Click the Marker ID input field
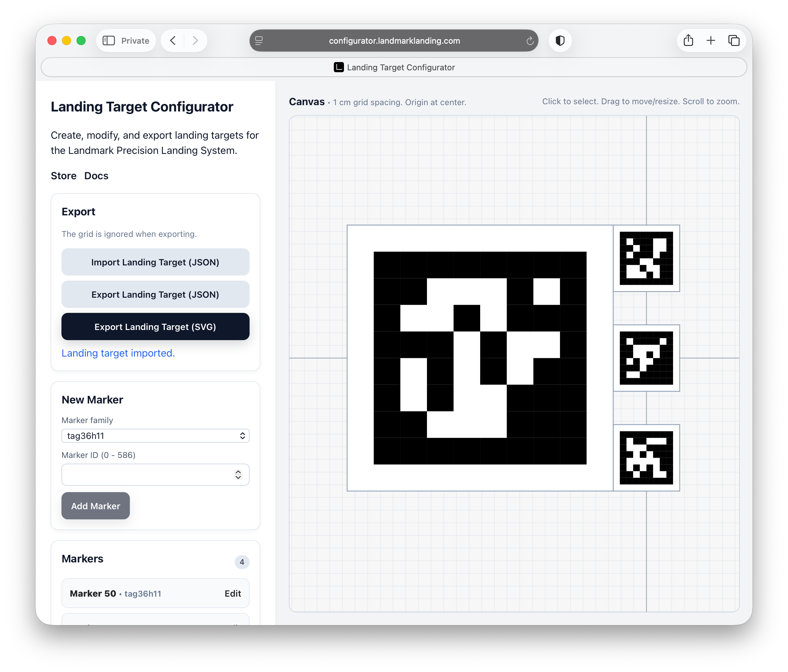This screenshot has width=788, height=672. tap(146, 475)
